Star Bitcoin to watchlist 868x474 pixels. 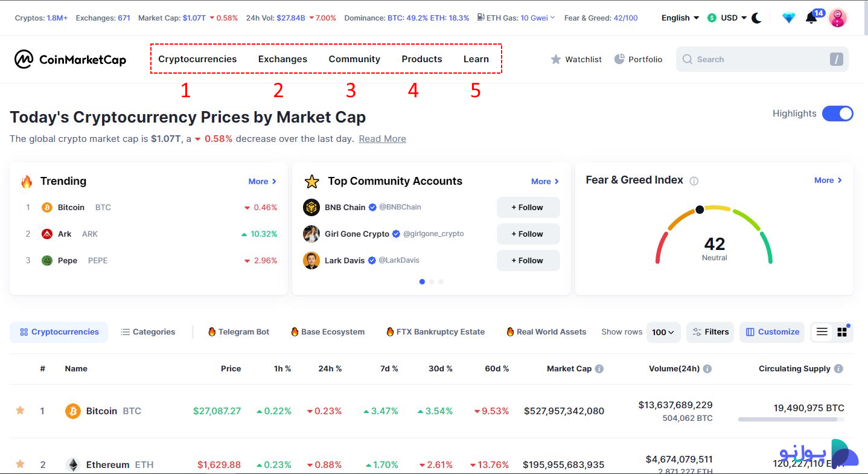(21, 411)
